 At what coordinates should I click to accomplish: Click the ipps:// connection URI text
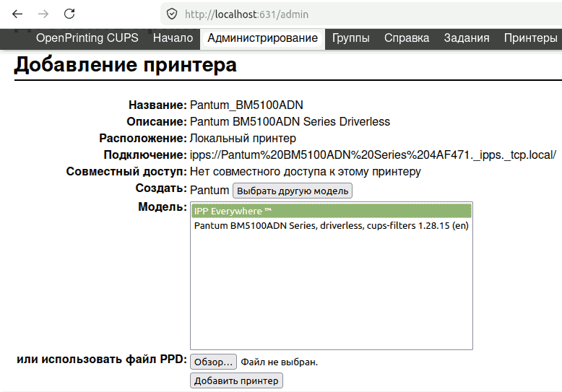pos(373,155)
